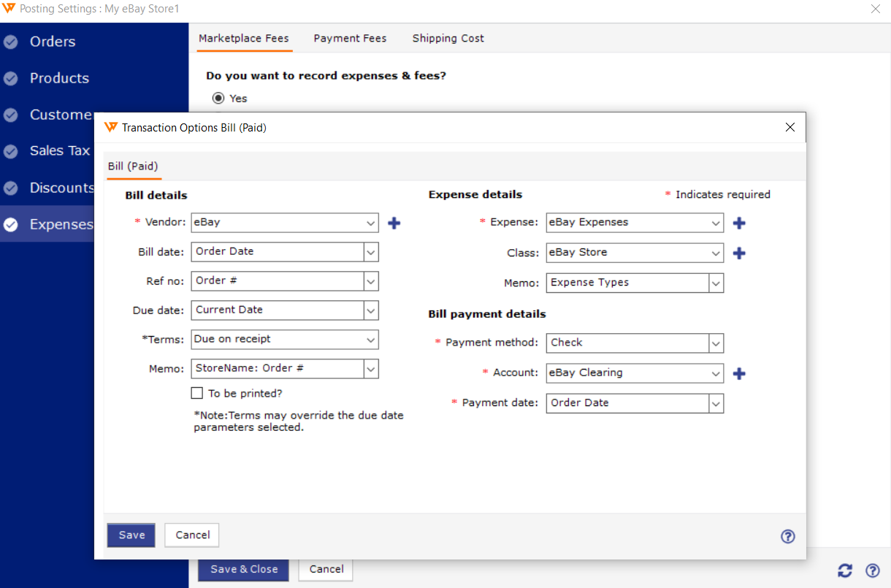Switch to Shipping Cost tab
Image resolution: width=891 pixels, height=588 pixels.
[x=448, y=39]
